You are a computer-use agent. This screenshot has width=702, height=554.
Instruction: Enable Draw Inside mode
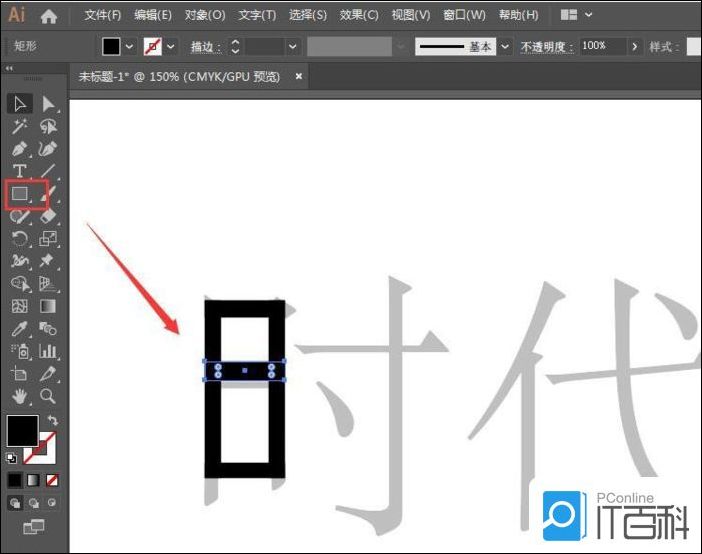(x=52, y=503)
